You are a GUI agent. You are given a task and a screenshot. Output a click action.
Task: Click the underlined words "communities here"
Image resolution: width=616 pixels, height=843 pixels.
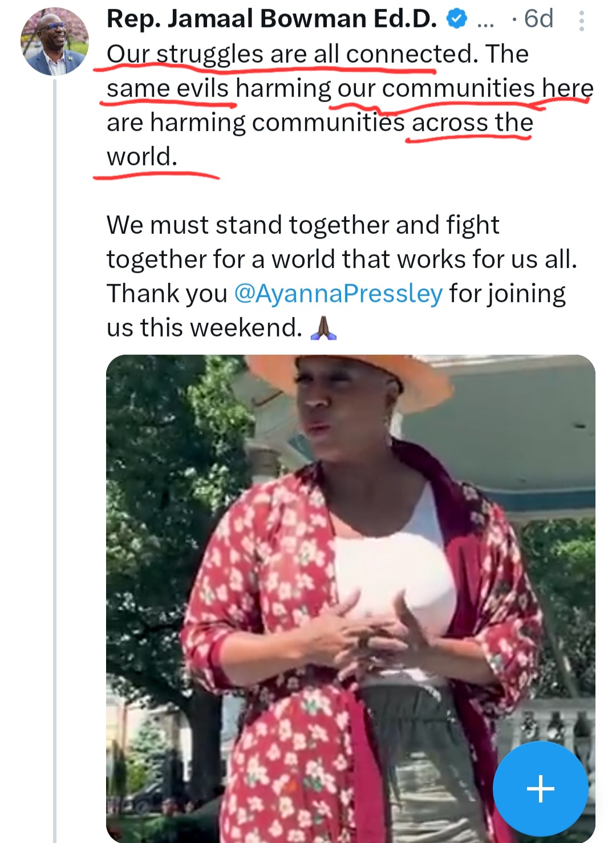click(488, 89)
